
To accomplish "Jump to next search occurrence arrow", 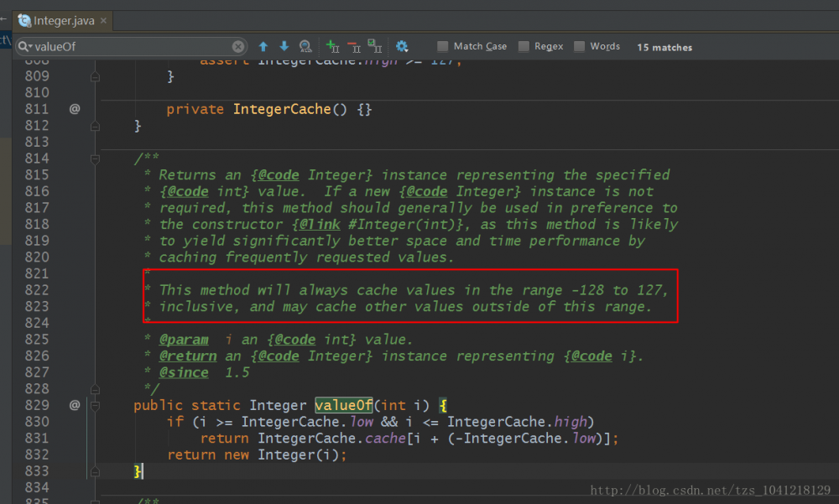I will coord(284,47).
